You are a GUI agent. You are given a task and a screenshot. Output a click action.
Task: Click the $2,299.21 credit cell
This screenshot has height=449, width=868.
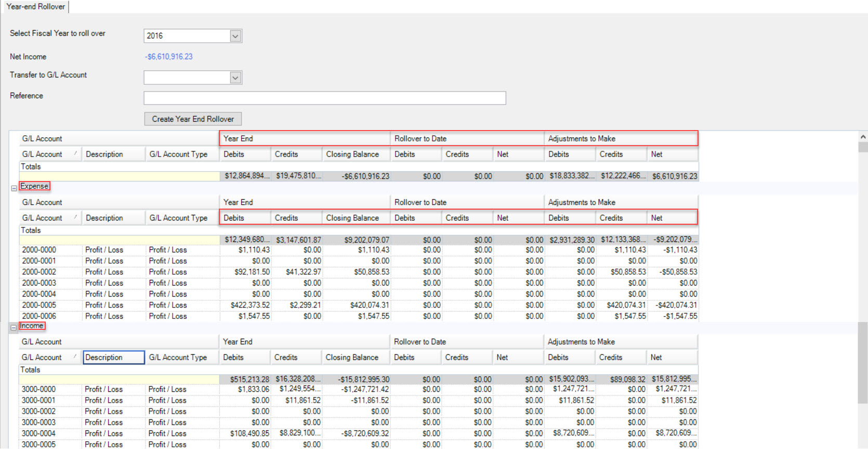tap(297, 305)
